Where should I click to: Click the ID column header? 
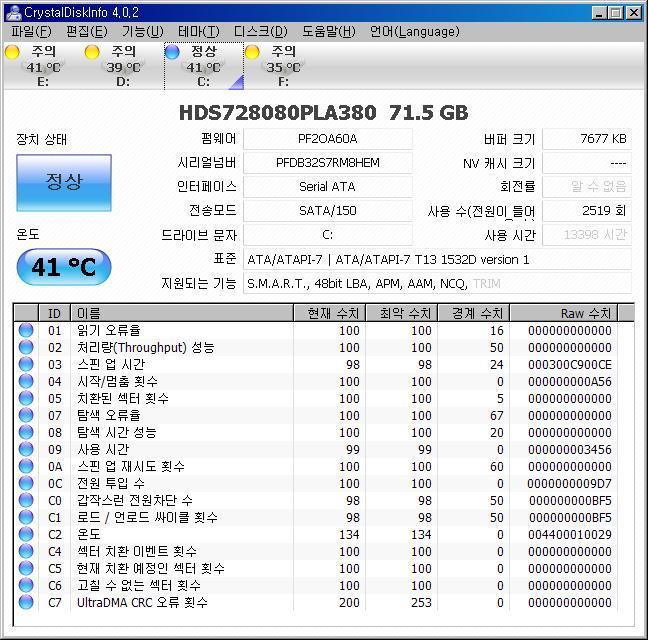pos(55,313)
